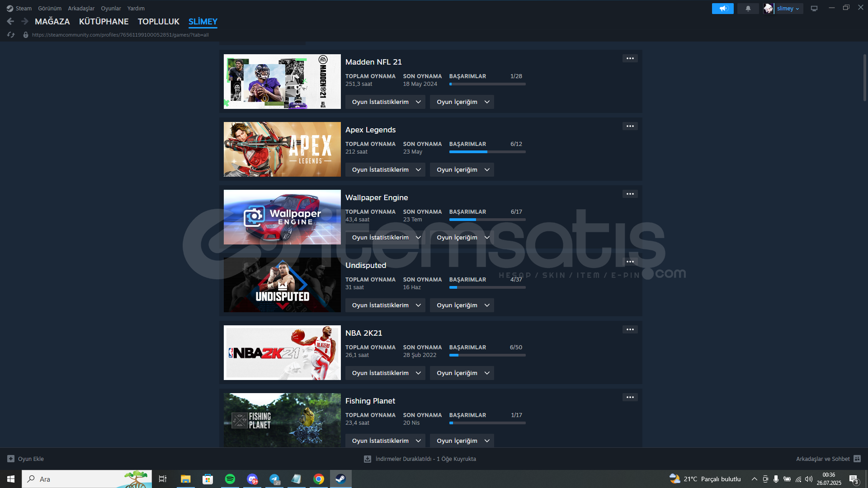Open Task View on taskbar
Screen dimensions: 868x488
coord(163,479)
